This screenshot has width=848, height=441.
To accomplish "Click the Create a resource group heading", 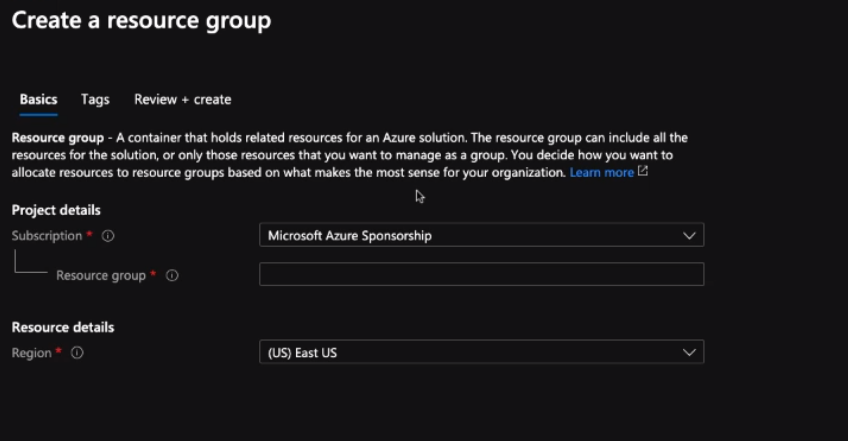I will (141, 21).
